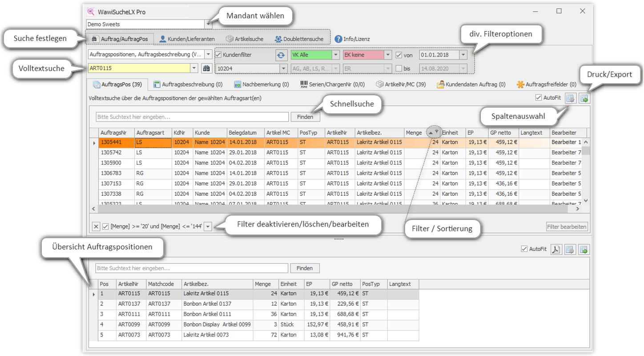Click the row indicator arrow of order 1305441
644x356 pixels.
point(94,142)
